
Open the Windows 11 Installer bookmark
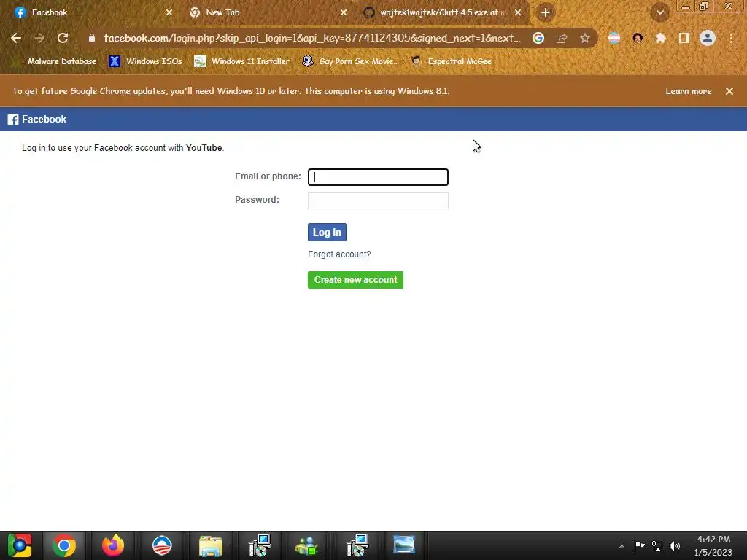pyautogui.click(x=242, y=61)
